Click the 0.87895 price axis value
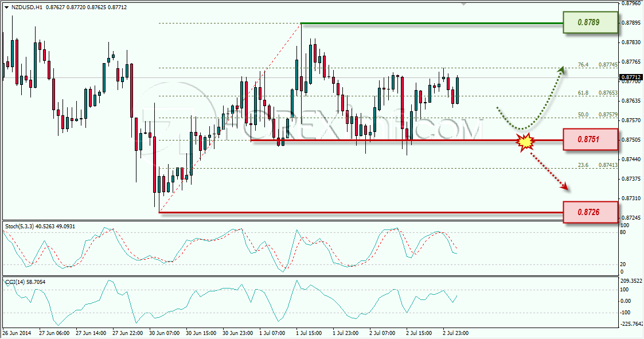644x339 pixels. click(x=631, y=22)
